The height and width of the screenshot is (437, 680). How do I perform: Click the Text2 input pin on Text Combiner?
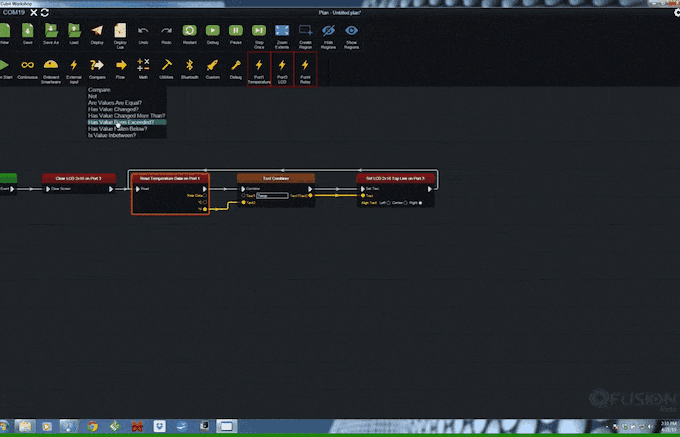[x=244, y=202]
